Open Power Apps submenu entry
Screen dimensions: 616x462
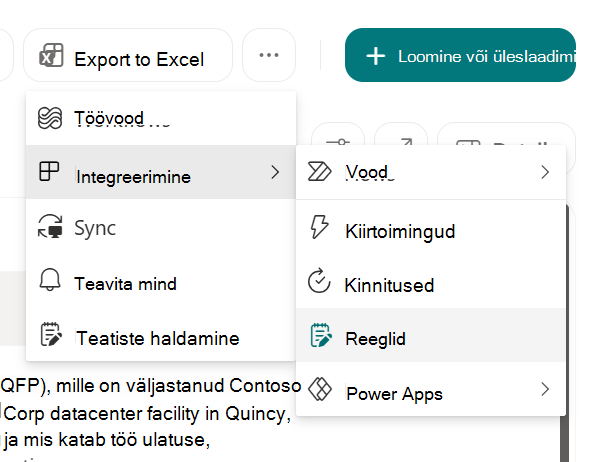[x=431, y=389]
